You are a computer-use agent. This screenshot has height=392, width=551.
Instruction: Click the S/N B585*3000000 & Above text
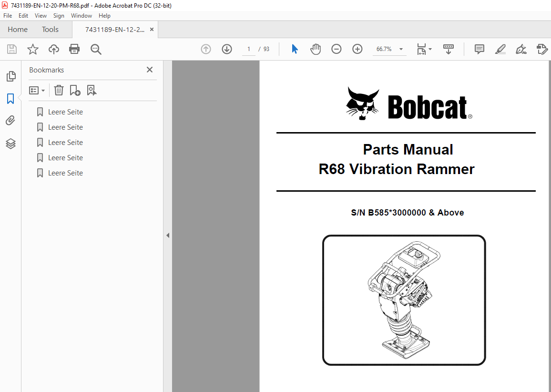(407, 212)
